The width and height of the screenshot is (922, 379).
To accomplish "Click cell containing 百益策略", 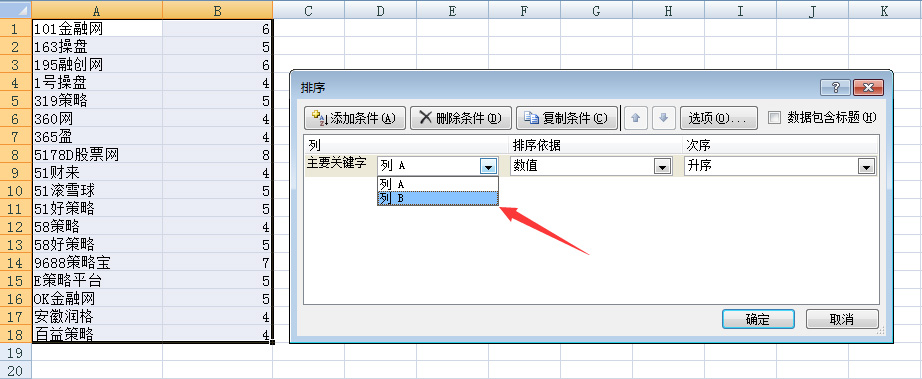I will click(97, 334).
